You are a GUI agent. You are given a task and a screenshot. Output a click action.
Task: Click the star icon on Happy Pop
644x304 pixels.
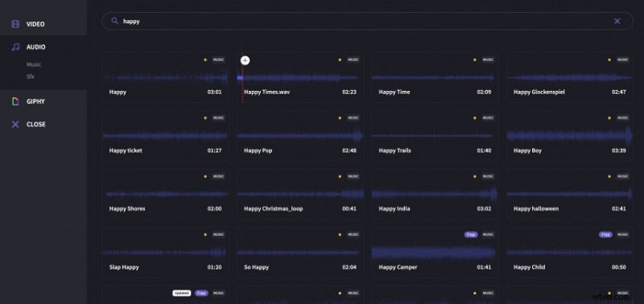coord(340,118)
